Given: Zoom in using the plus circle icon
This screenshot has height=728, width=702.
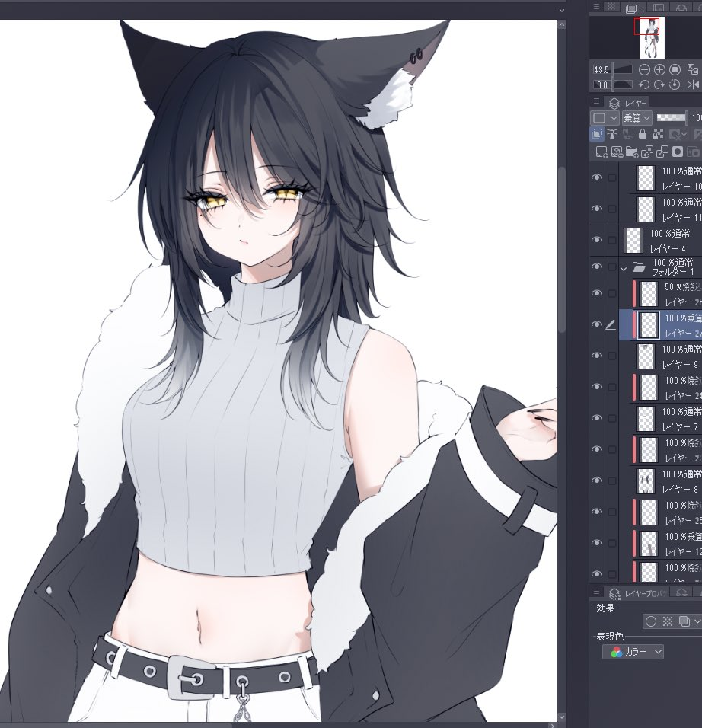Looking at the screenshot, I should tap(659, 69).
